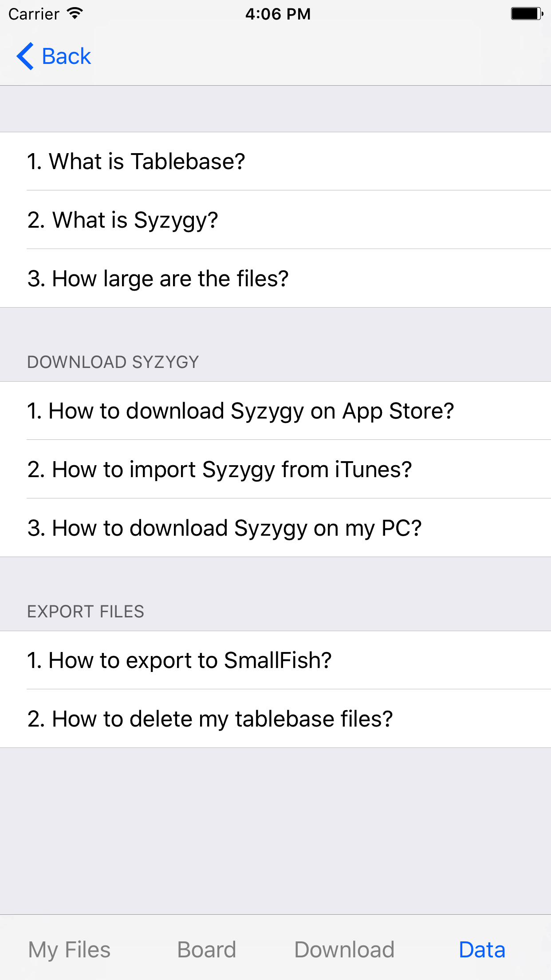Tap the back chevron icon
Viewport: 551px width, 980px height.
24,56
